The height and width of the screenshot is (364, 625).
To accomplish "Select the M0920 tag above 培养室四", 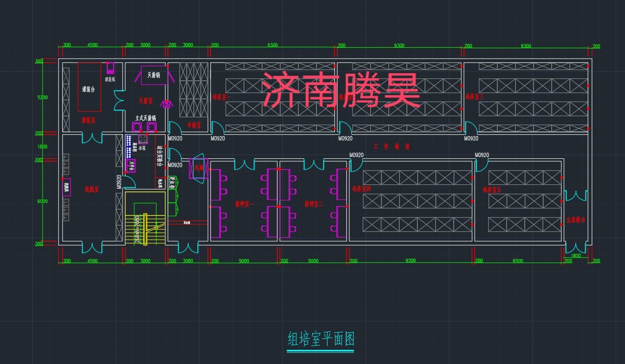I will [356, 155].
